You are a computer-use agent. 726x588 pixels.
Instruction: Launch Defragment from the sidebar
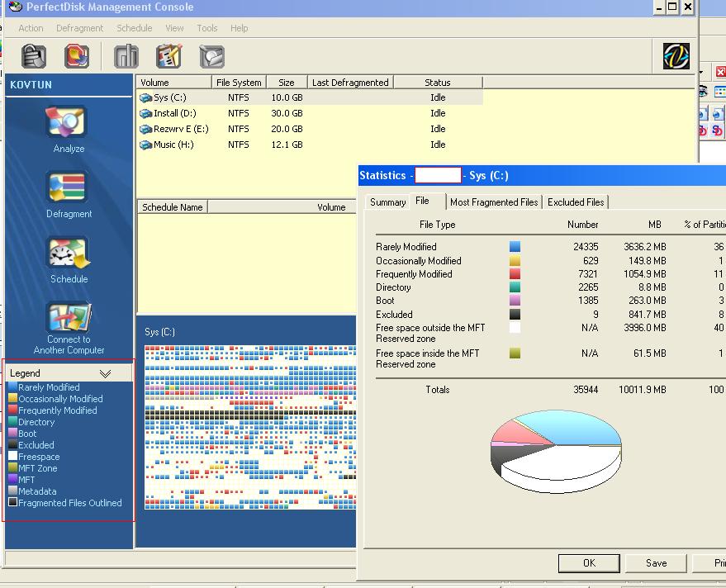pyautogui.click(x=69, y=194)
